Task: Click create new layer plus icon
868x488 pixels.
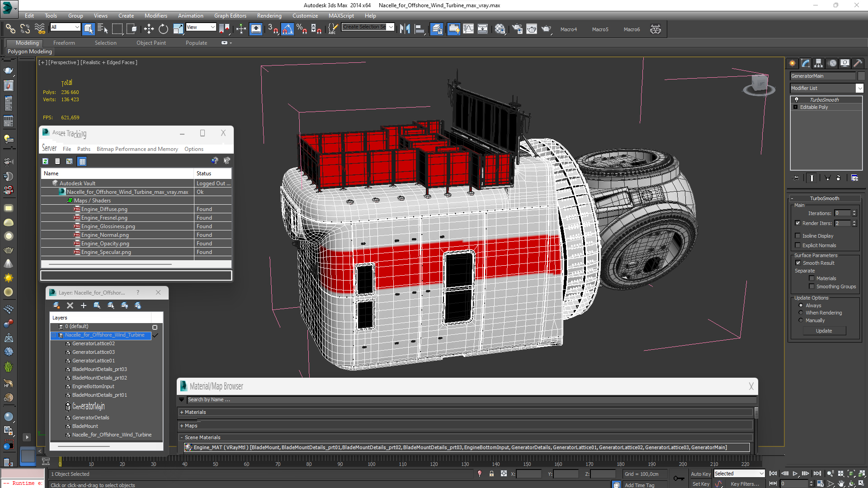Action: point(84,305)
